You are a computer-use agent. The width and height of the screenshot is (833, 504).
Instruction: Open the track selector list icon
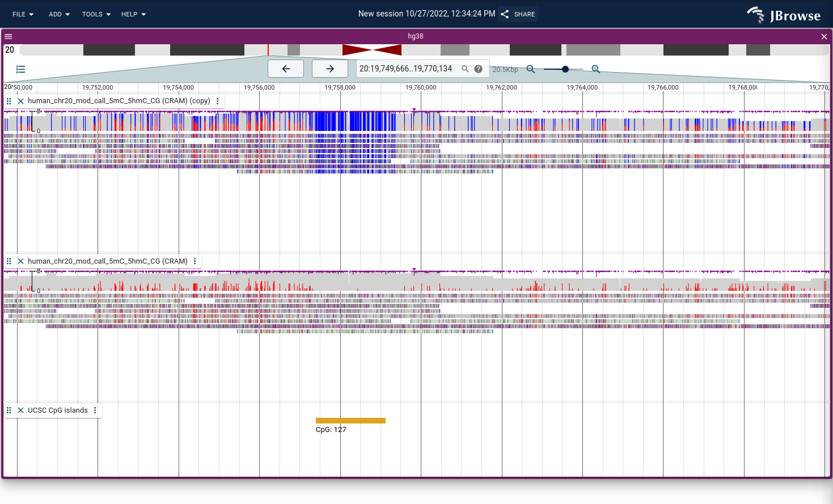point(20,69)
